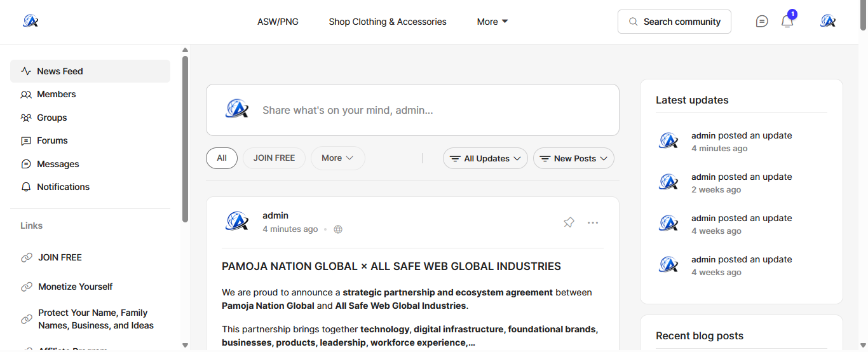Click the link icon beside JOIN FREE

[x=27, y=258]
